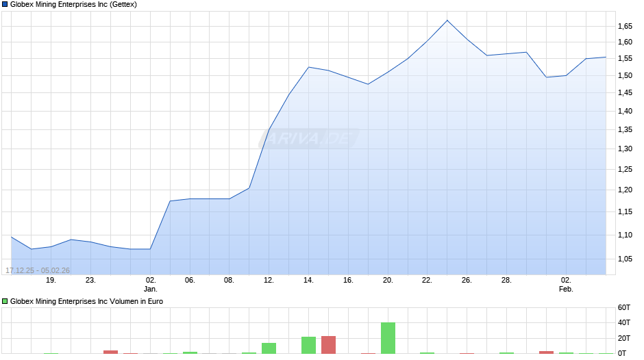
Task: Click the date range text 17.12.25 - 05.02.26
Action: (38, 270)
